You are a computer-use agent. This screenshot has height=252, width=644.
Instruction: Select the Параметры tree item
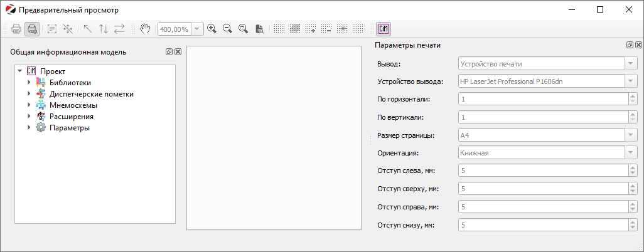(69, 128)
